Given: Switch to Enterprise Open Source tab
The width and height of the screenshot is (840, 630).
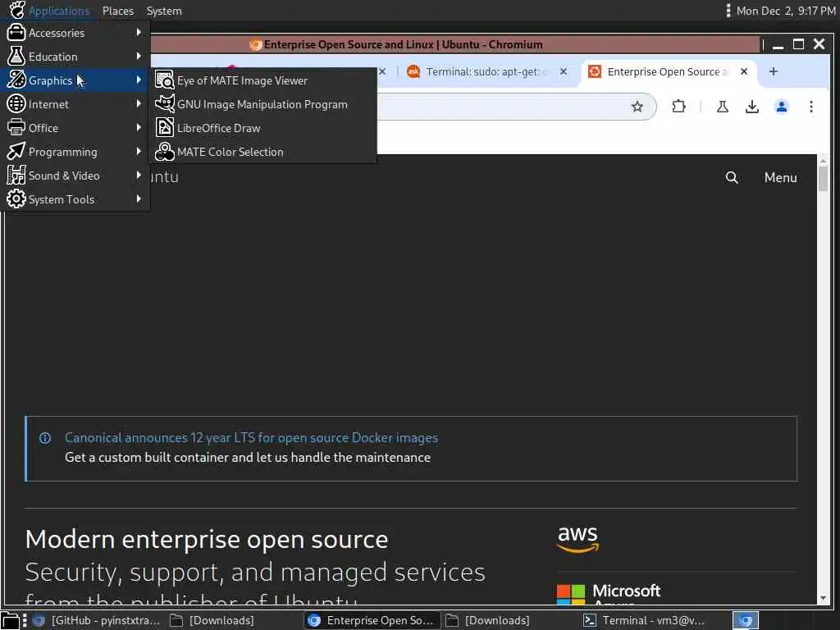Looking at the screenshot, I should [668, 72].
